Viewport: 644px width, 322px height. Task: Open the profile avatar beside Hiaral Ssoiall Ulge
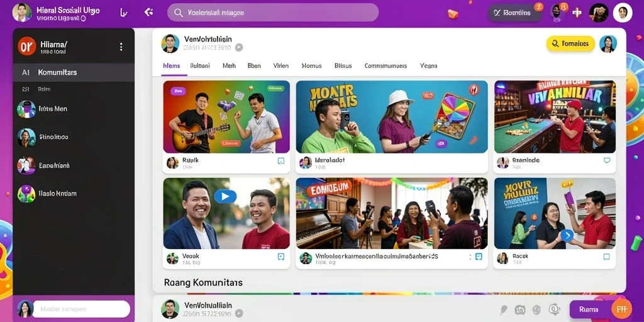[x=22, y=13]
